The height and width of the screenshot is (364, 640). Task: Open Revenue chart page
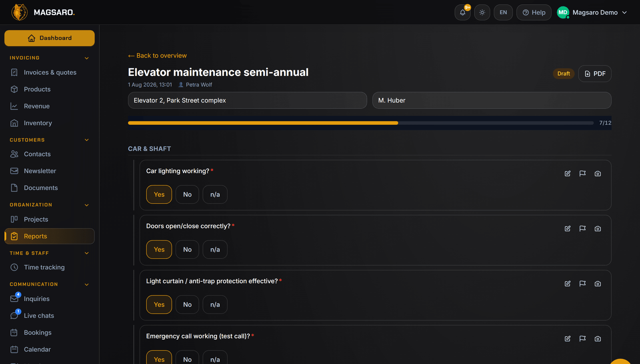(x=50, y=106)
